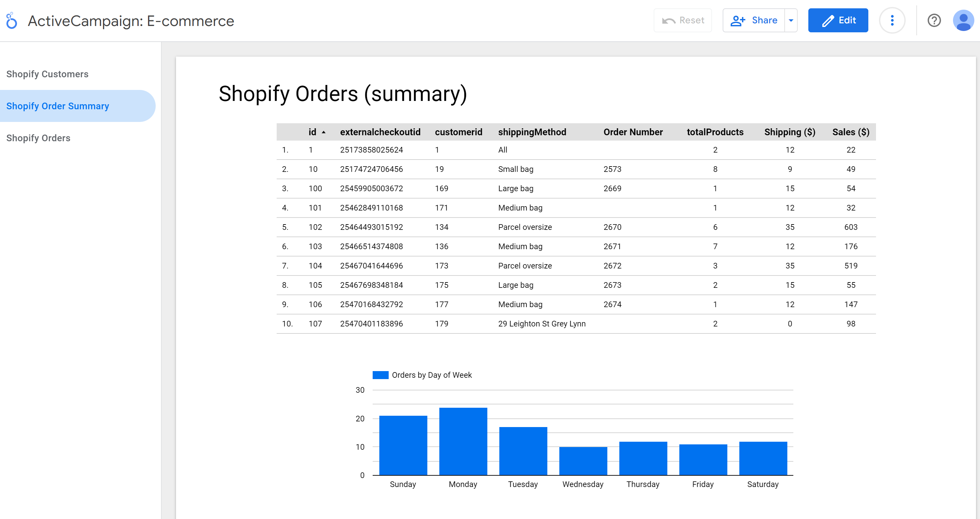Sort by shippingMethod column header
This screenshot has width=980, height=519.
(532, 132)
